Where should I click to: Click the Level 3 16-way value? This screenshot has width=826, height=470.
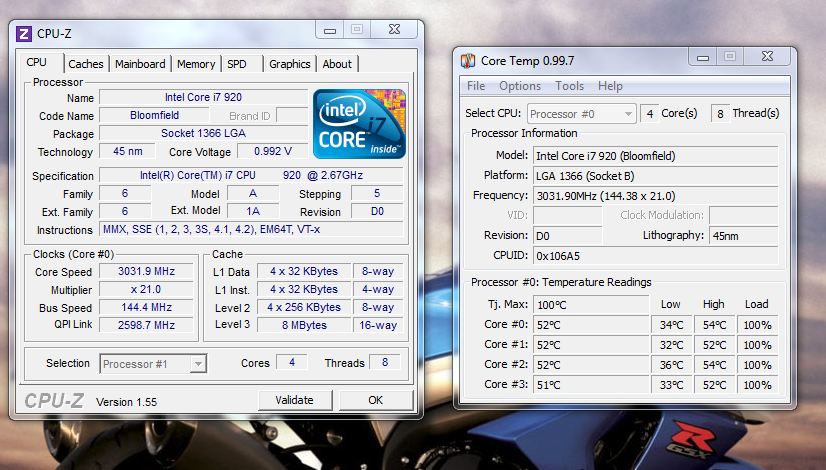378,325
